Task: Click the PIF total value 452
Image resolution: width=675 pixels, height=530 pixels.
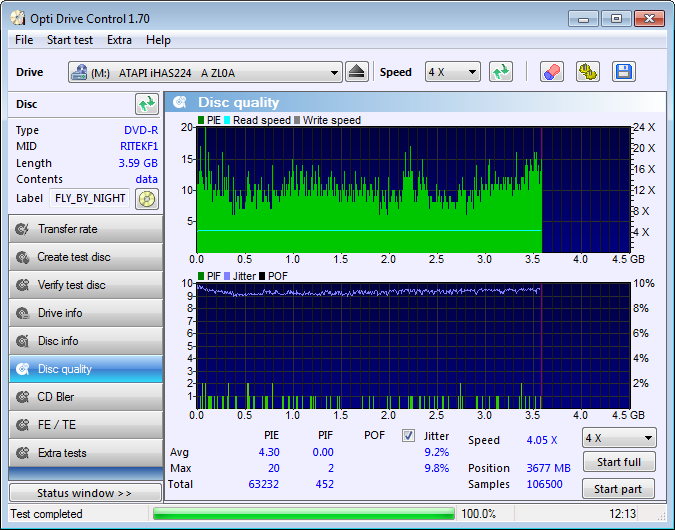Action: tap(325, 484)
